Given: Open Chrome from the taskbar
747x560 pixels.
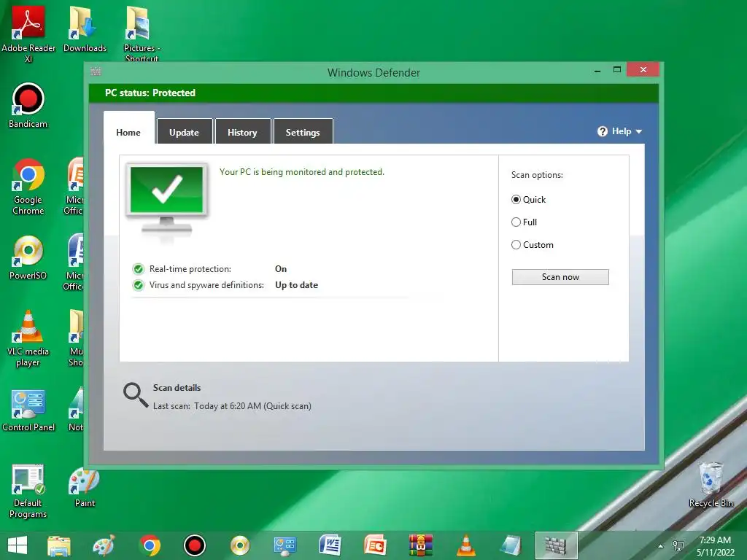Looking at the screenshot, I should click(150, 545).
